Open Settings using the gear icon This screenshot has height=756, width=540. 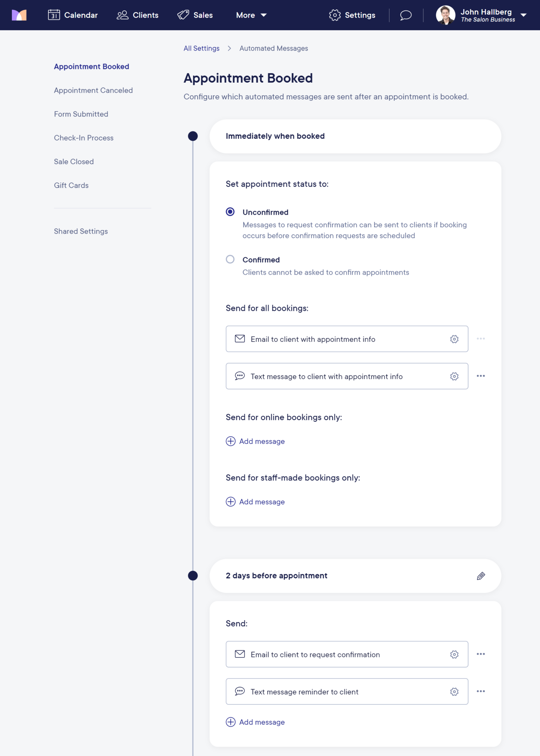351,15
